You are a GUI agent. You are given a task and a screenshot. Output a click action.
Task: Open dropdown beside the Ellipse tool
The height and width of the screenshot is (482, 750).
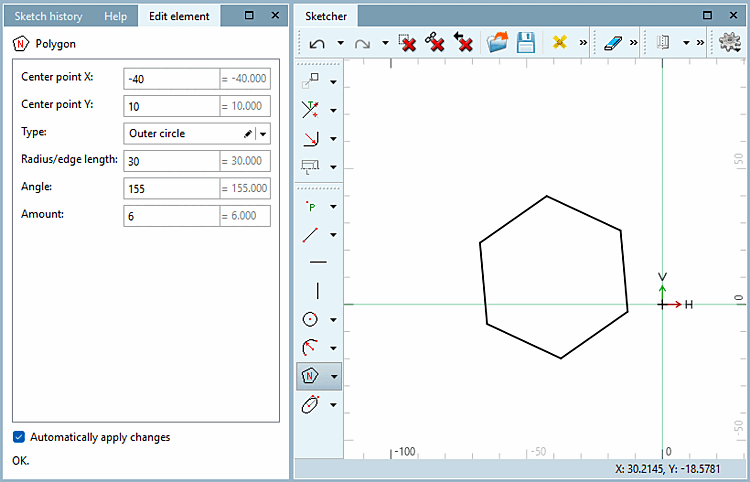[333, 405]
